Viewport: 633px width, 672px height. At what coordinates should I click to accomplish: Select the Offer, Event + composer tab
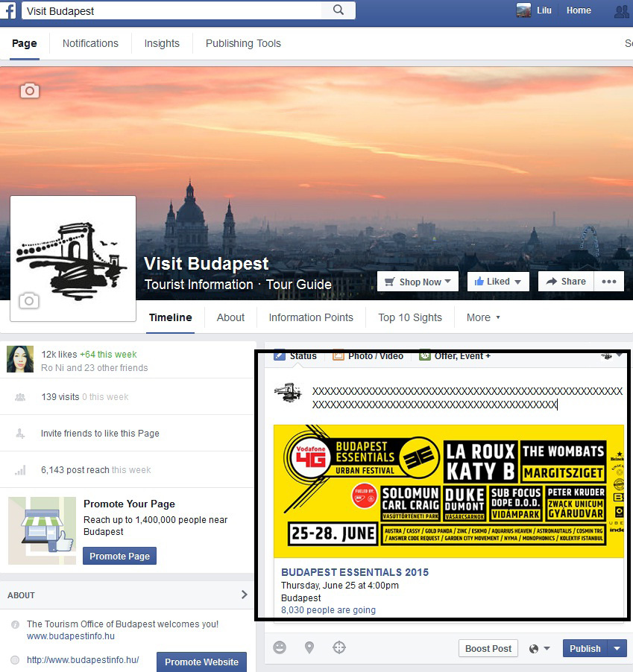tap(455, 355)
